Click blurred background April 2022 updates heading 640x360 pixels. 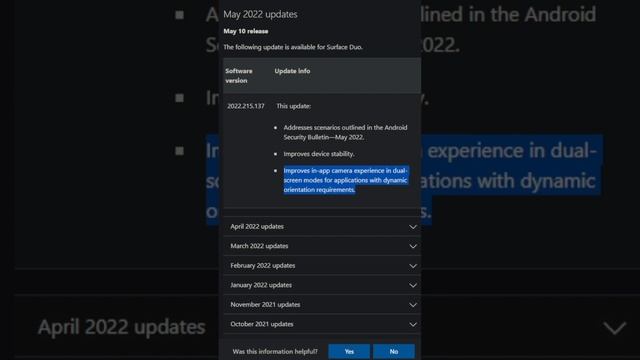(122, 327)
